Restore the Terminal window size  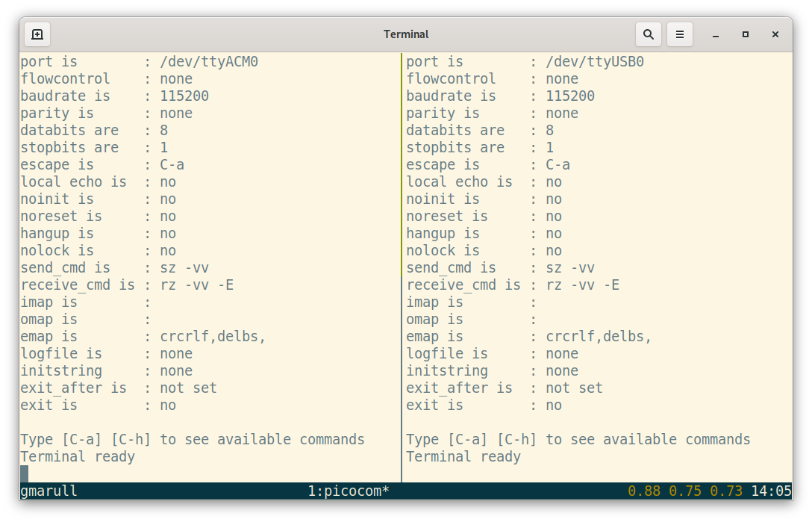744,35
